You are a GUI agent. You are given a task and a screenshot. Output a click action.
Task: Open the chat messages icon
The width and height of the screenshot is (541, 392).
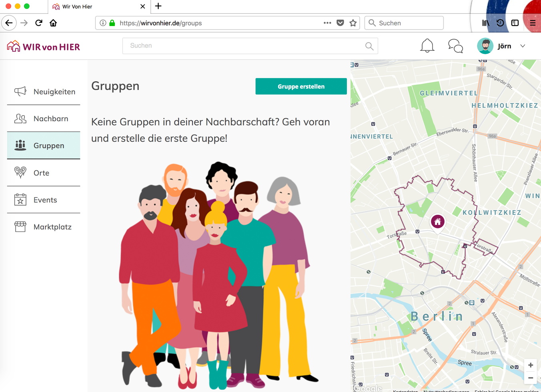(x=455, y=46)
